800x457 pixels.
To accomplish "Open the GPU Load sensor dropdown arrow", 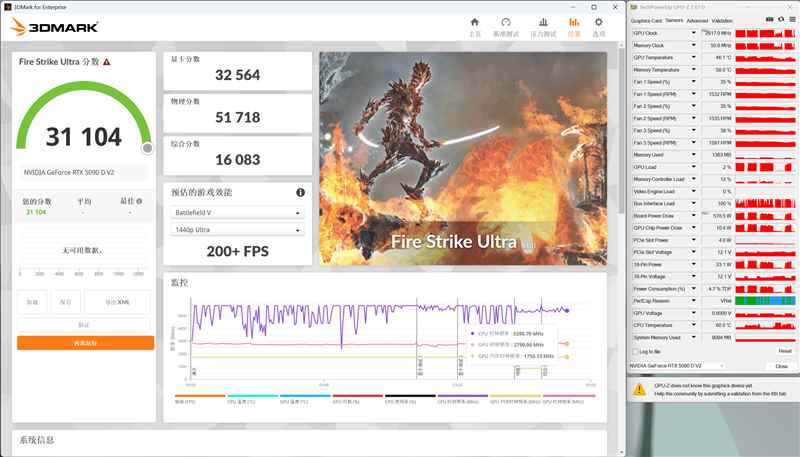I will click(x=693, y=167).
